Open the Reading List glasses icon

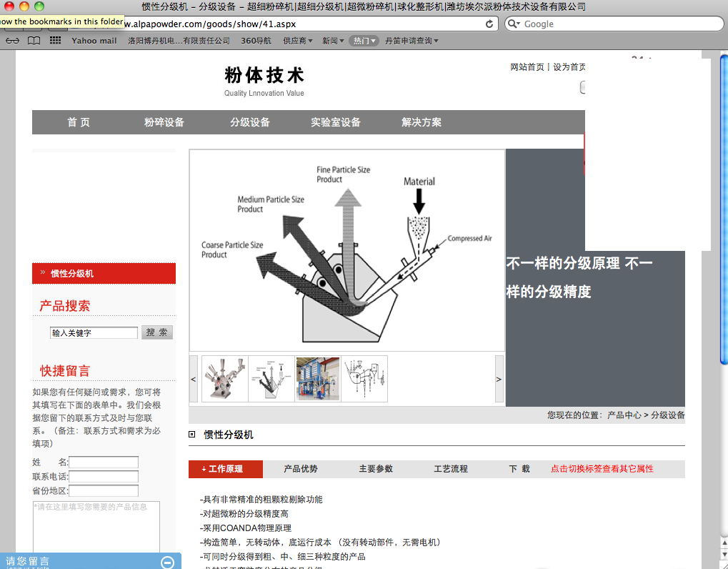pyautogui.click(x=12, y=41)
